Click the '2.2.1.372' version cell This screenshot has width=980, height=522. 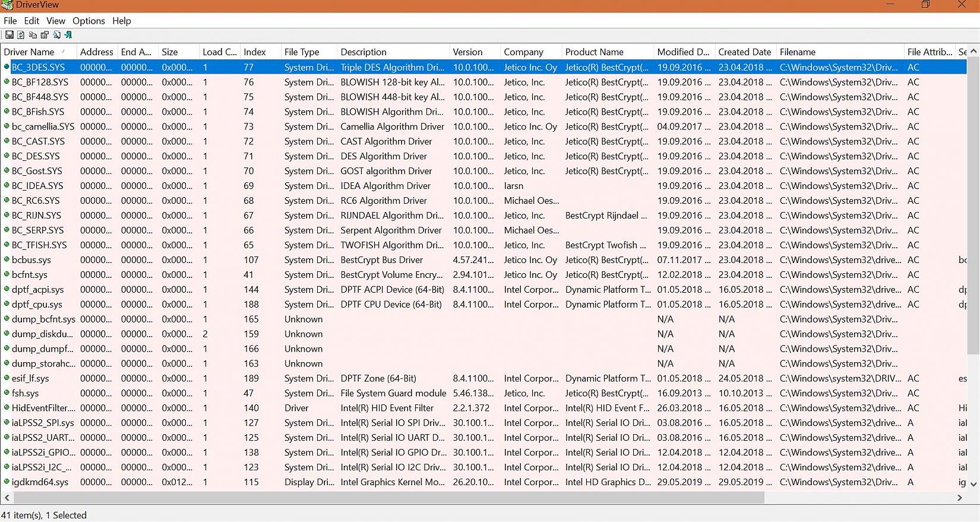click(472, 408)
